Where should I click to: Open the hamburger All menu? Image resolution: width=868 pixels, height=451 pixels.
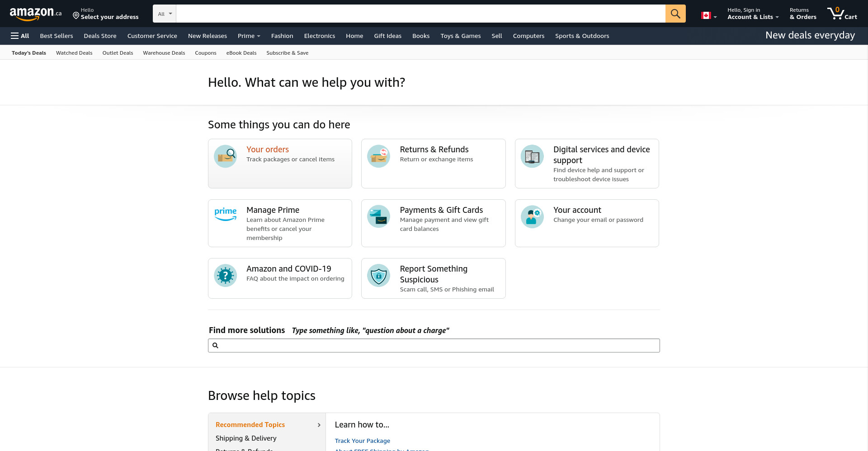click(x=20, y=36)
